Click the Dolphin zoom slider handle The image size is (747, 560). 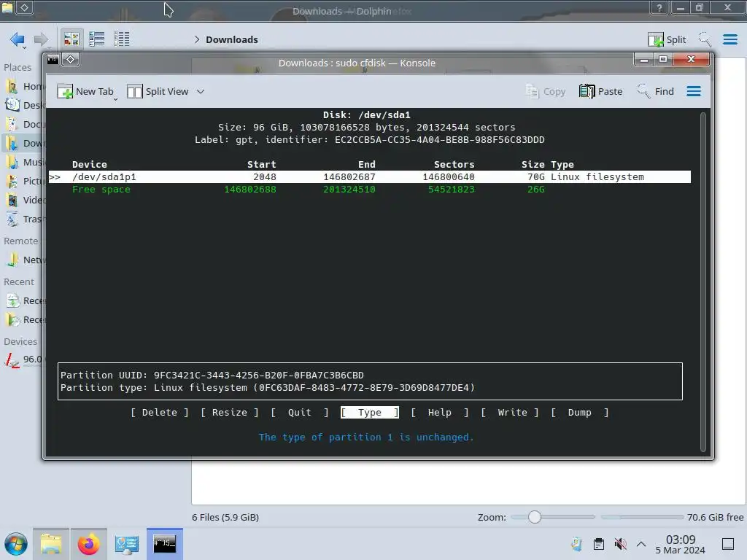pyautogui.click(x=535, y=517)
